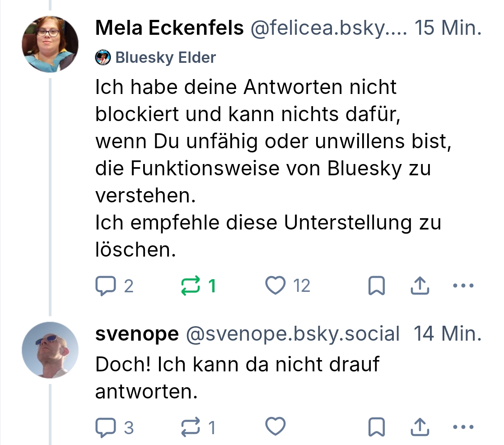This screenshot has width=504, height=445.
Task: Open the @svenope.bsky.social handle link
Action: [x=293, y=334]
